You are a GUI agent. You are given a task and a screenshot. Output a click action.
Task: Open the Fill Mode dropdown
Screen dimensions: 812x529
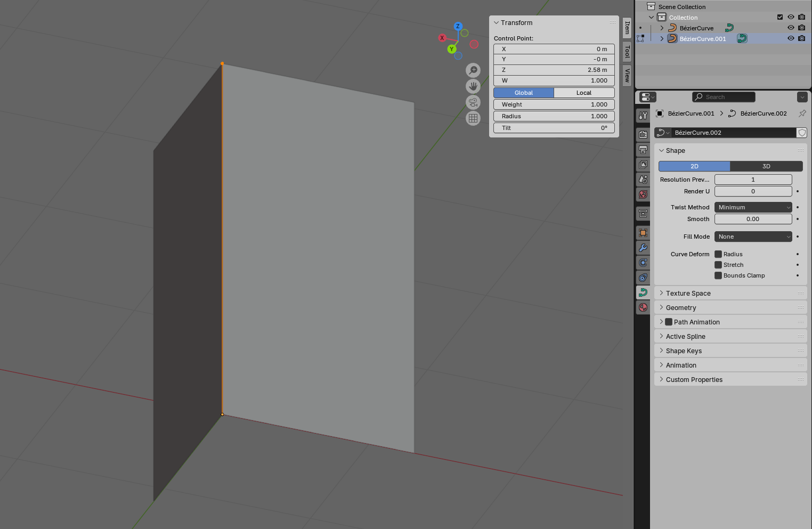coord(753,237)
